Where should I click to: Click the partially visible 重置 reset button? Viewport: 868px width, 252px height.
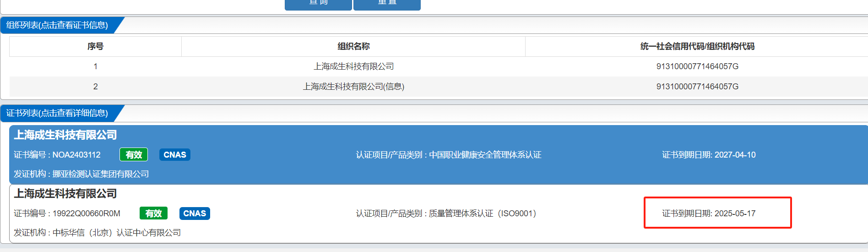pos(387,5)
